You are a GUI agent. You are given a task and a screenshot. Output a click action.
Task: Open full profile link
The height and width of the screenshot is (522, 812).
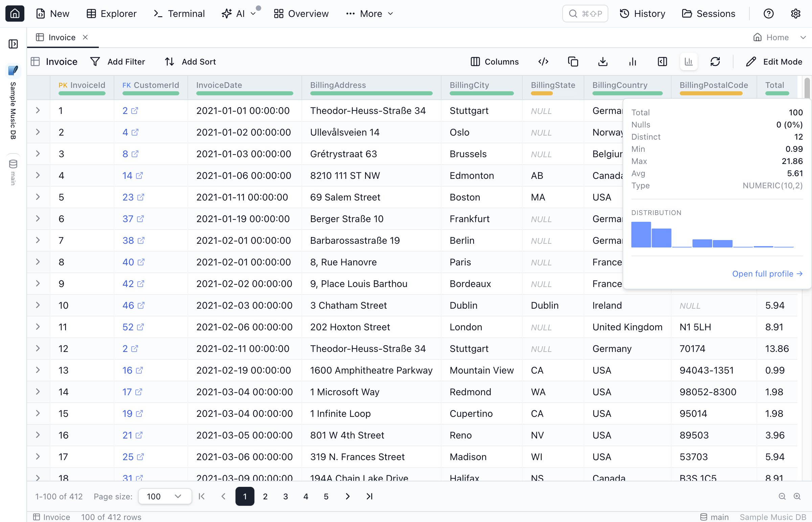pyautogui.click(x=767, y=274)
